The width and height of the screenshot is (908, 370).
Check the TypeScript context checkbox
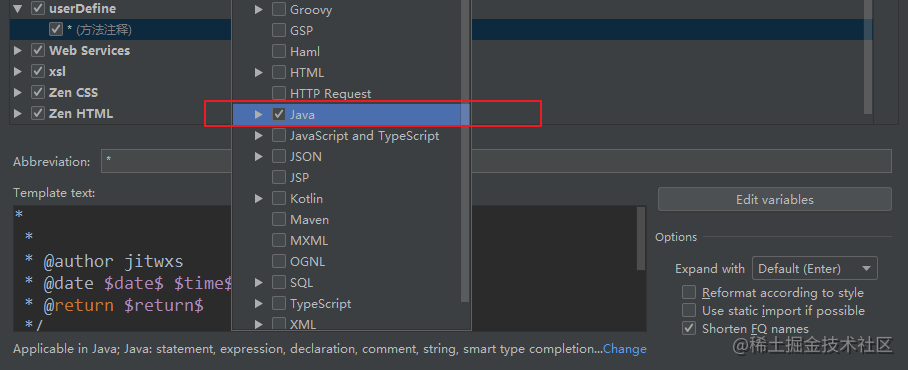pos(279,303)
